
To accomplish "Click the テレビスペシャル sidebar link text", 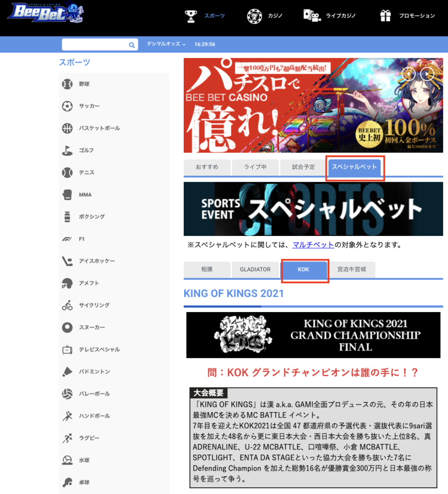I will coord(99,350).
